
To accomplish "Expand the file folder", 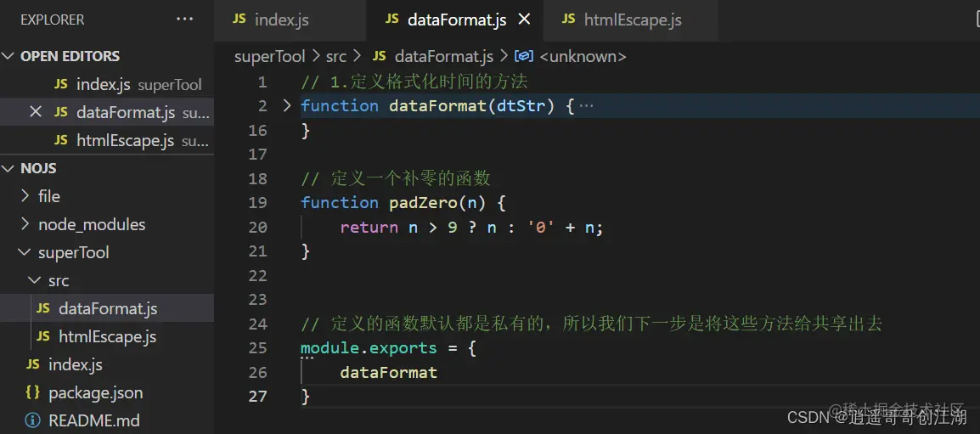I will pos(107,196).
